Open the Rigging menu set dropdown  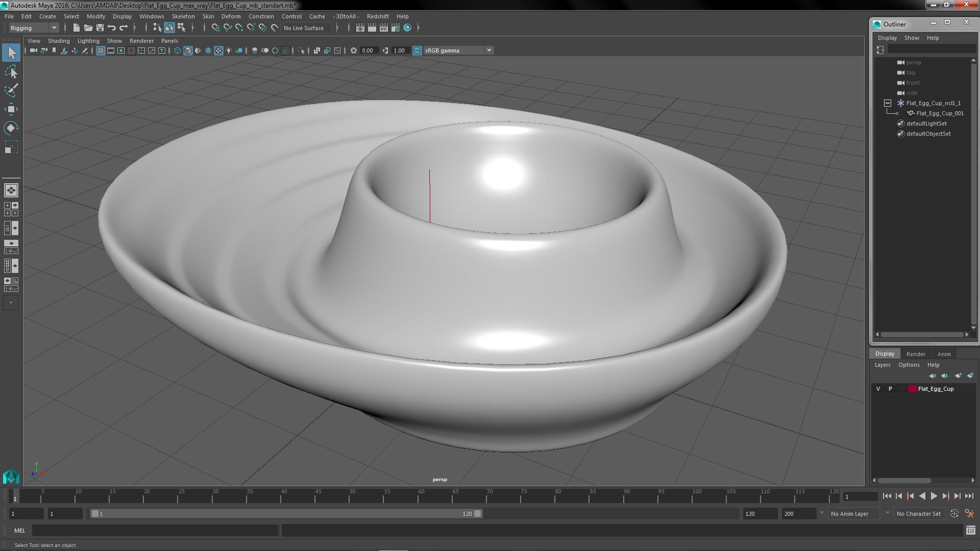pos(54,28)
